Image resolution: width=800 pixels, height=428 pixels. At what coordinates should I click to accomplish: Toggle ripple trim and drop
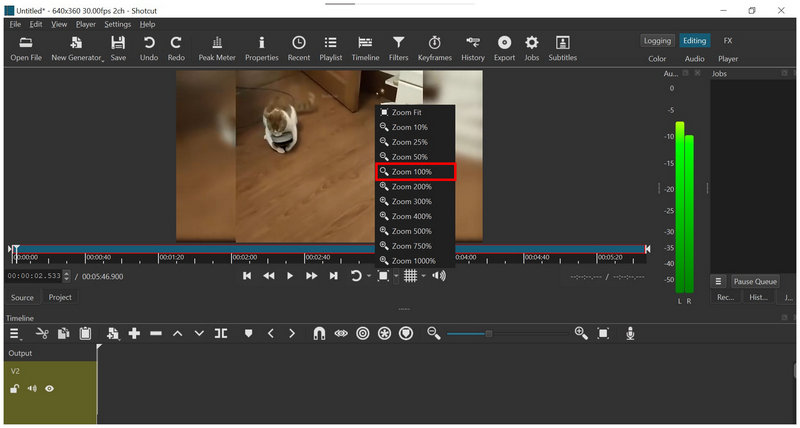click(x=363, y=334)
